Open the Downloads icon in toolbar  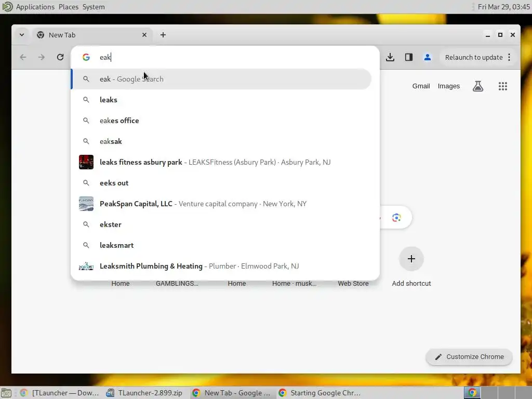(390, 57)
